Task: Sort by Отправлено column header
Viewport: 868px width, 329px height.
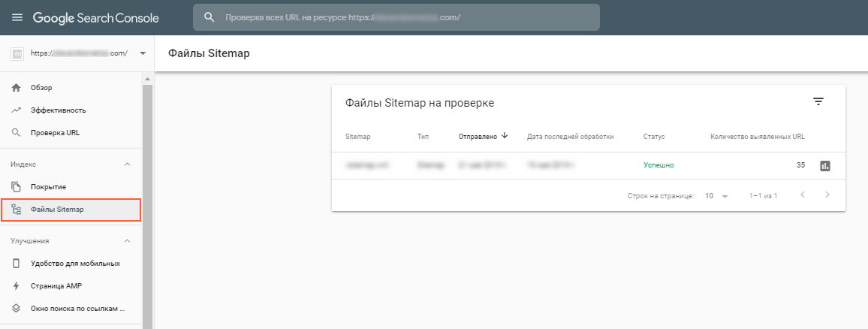Action: 478,136
